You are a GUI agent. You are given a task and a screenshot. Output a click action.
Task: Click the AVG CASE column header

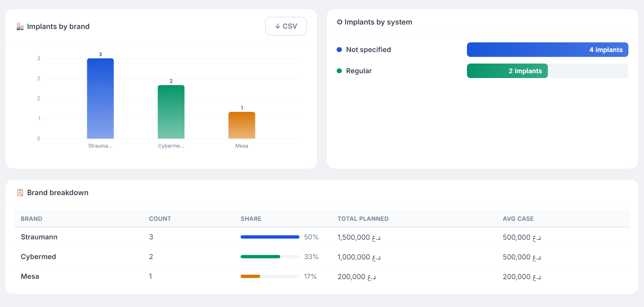[518, 219]
